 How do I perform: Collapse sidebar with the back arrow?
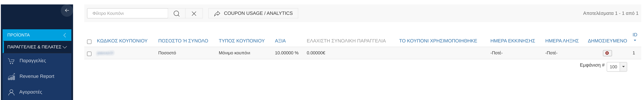pyautogui.click(x=67, y=11)
